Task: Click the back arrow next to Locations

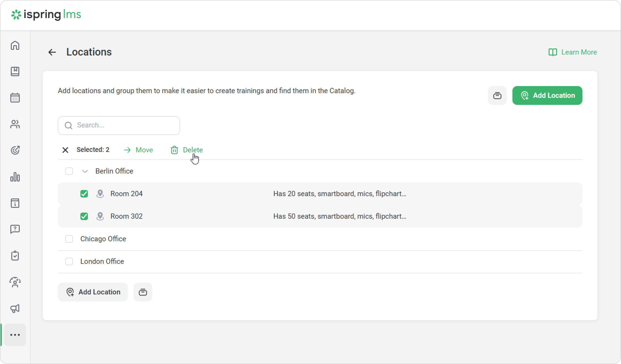Action: pos(52,52)
